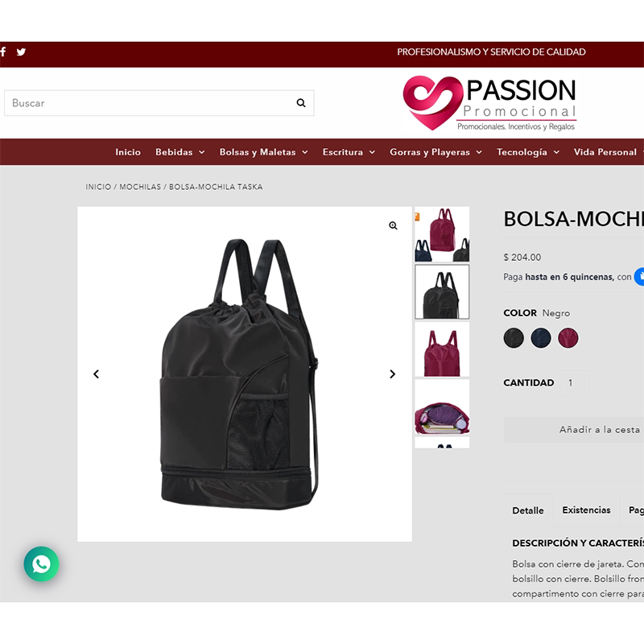The image size is (644, 644).
Task: Click the search magnifier icon
Action: (x=301, y=103)
